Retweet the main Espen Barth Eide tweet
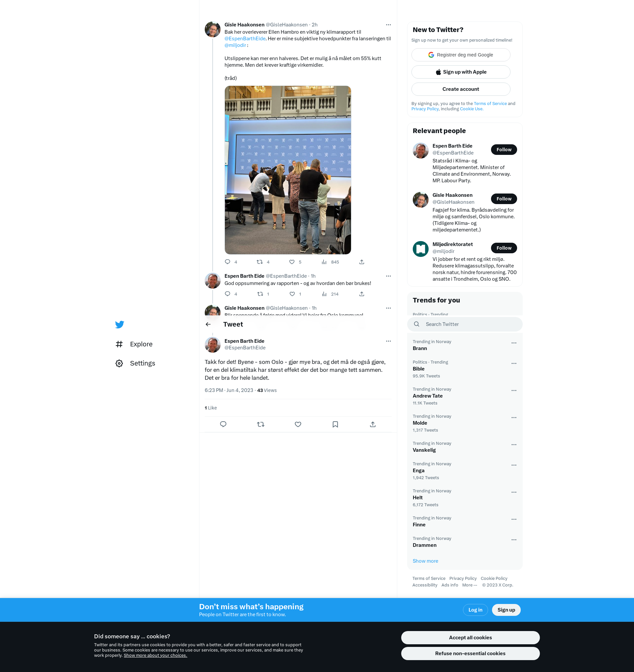The height and width of the screenshot is (672, 634). [261, 424]
